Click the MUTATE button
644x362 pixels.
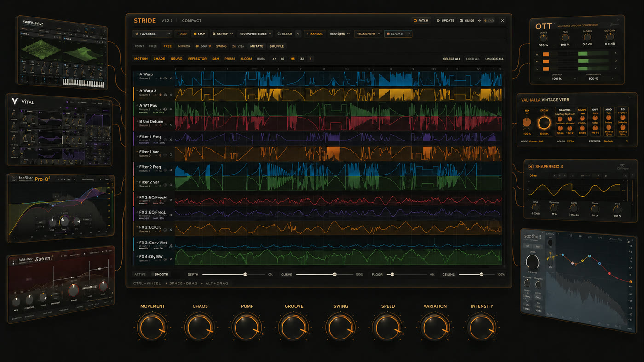[256, 46]
